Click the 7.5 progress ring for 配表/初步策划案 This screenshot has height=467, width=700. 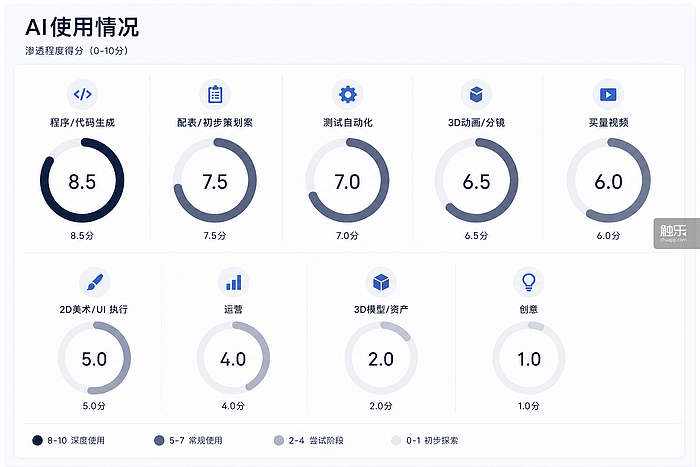coord(215,180)
